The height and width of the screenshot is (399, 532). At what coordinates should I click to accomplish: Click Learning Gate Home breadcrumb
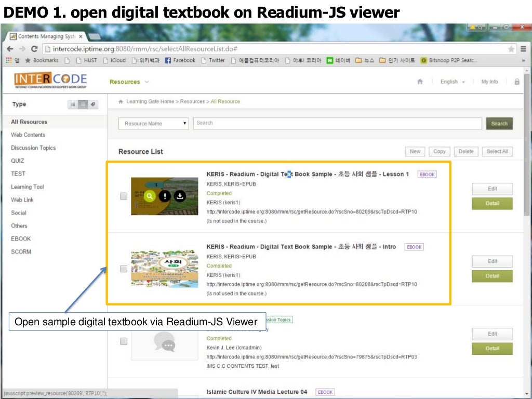[150, 101]
